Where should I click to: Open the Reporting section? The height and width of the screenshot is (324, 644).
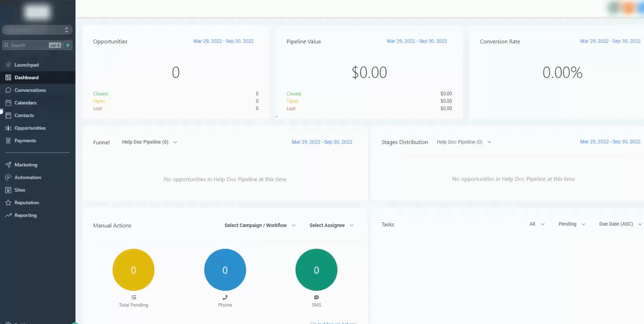pyautogui.click(x=25, y=215)
